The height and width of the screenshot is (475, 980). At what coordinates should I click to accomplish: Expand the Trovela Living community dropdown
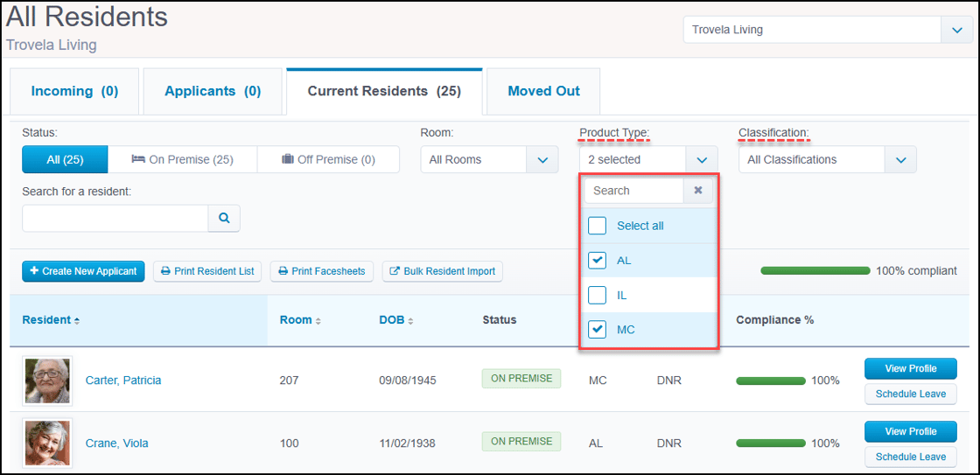957,30
